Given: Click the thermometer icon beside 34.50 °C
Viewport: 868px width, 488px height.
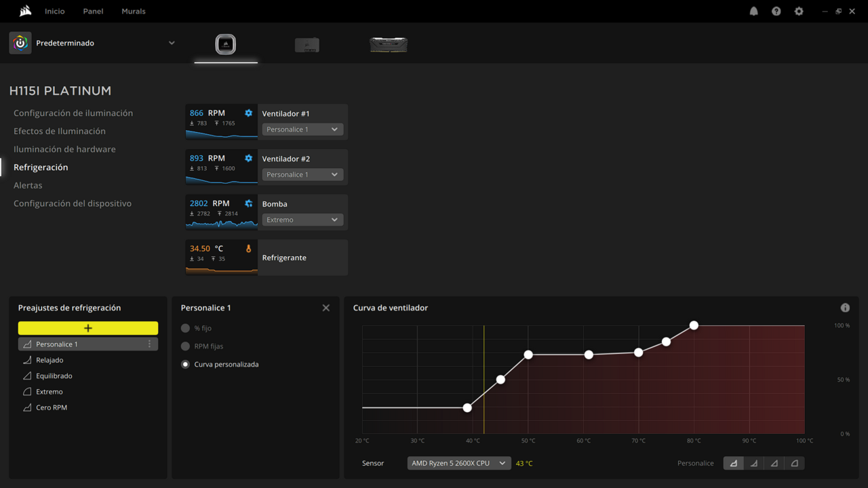Looking at the screenshot, I should [248, 249].
